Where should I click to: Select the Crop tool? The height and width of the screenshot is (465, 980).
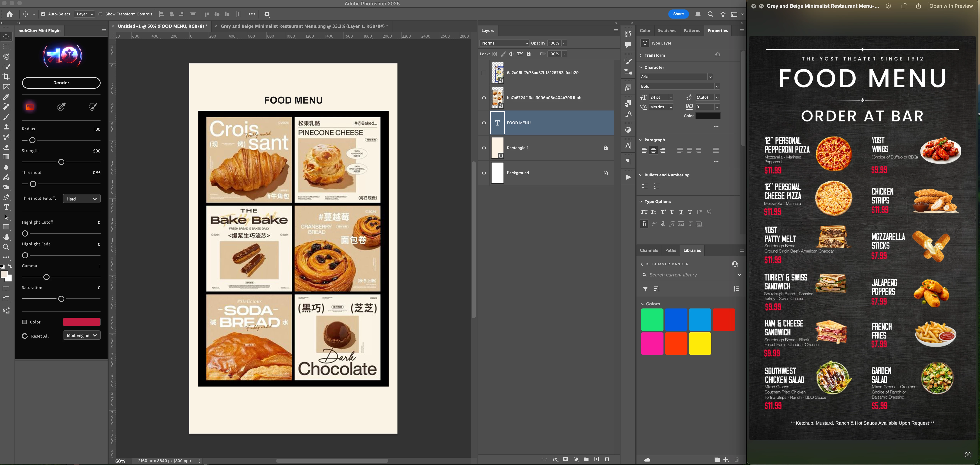7,77
